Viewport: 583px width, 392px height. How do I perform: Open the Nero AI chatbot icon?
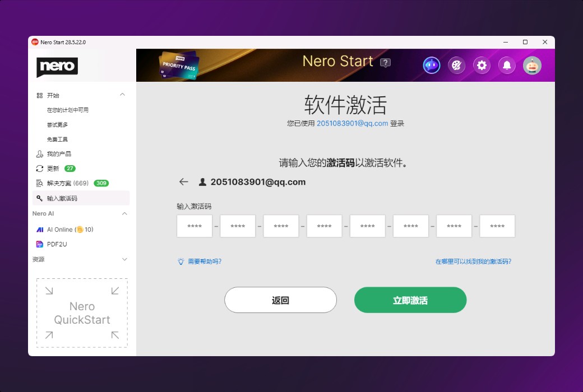click(431, 66)
